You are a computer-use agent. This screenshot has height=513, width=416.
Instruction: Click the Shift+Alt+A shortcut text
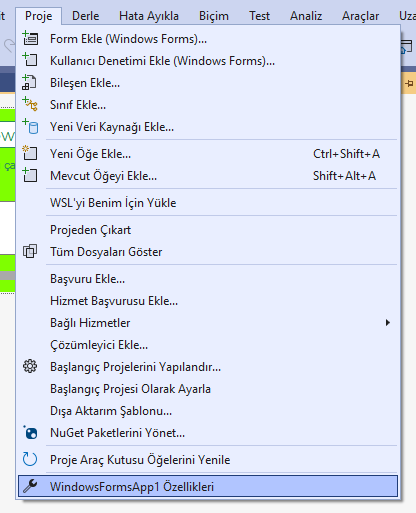point(344,176)
